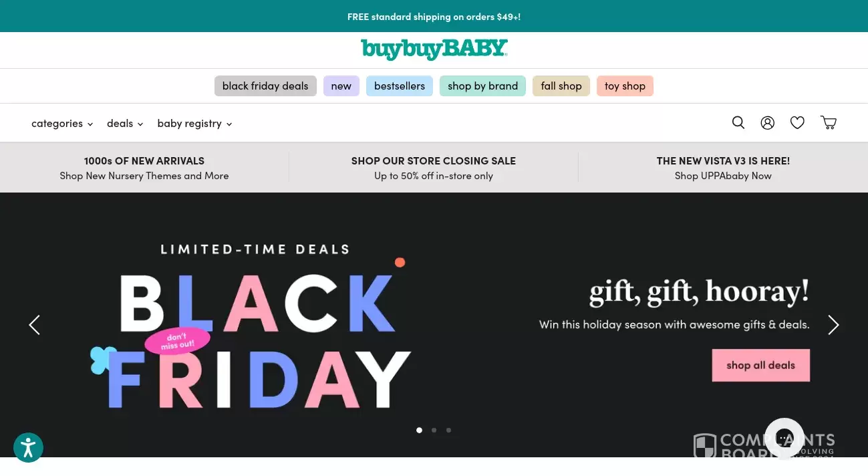Screen dimensions: 868x476
Task: Expand the deals dropdown menu
Action: [x=125, y=124]
